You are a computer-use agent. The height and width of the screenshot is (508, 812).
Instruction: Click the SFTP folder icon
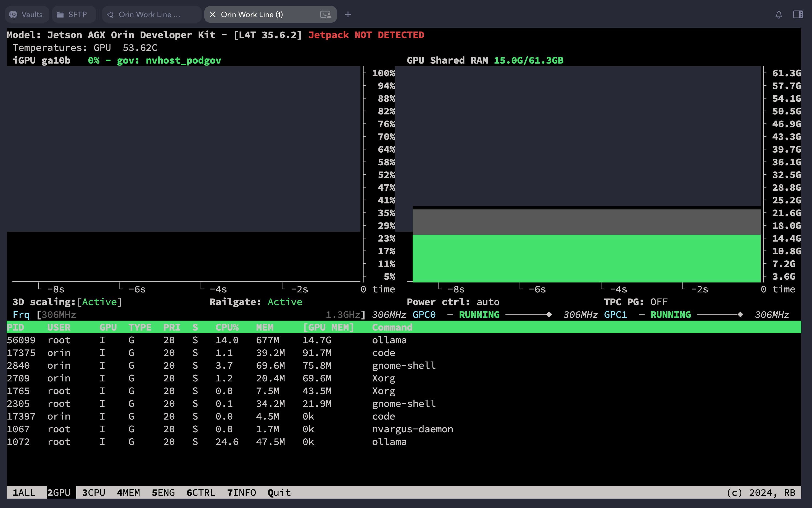(60, 14)
